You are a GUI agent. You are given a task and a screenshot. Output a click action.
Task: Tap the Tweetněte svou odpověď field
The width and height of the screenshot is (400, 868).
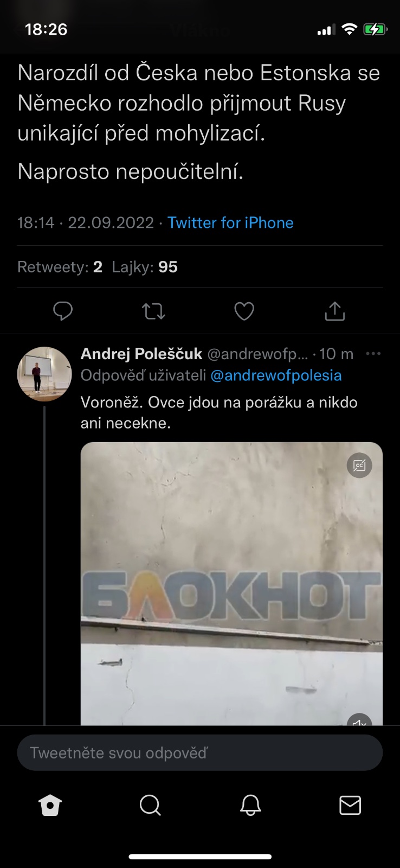point(200,752)
